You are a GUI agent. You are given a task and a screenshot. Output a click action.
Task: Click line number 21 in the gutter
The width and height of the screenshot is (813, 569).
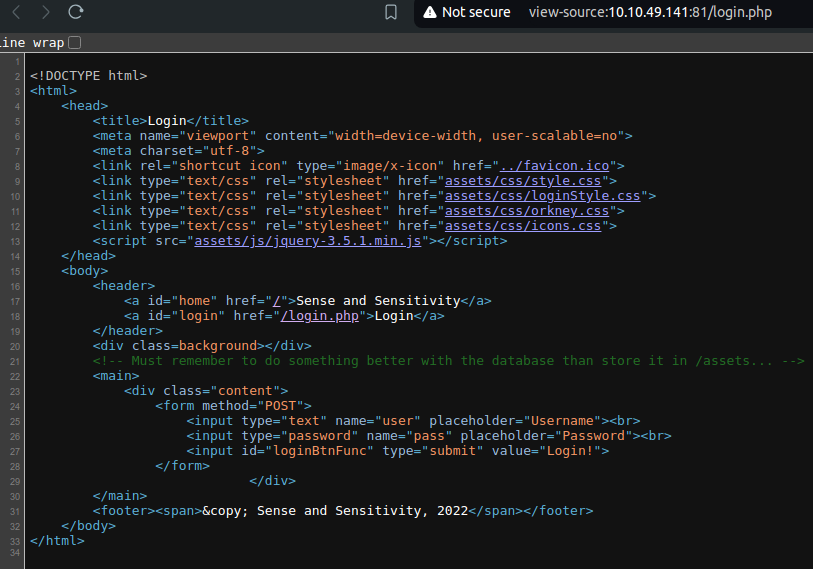16,361
